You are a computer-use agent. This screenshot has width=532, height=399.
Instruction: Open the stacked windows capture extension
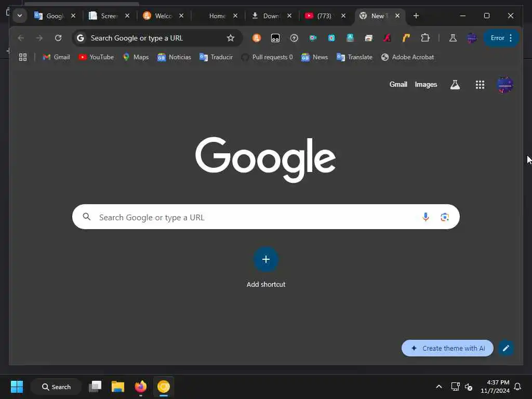[368, 38]
